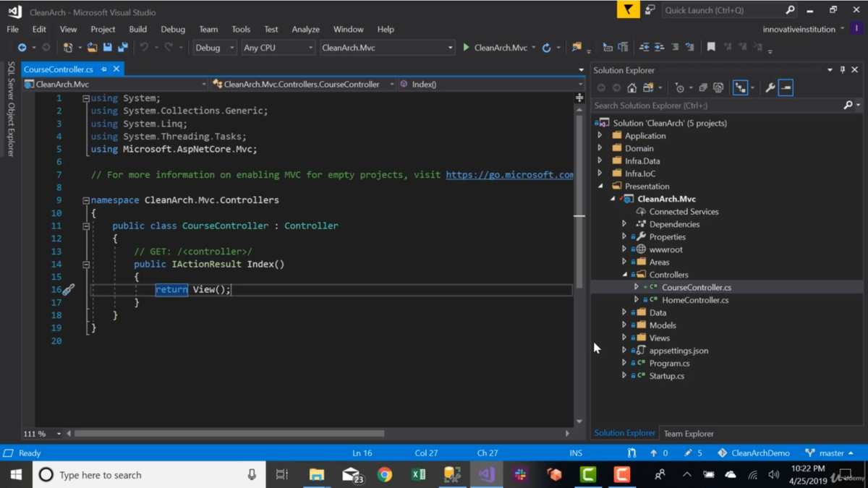Click the New Project toolbar icon
This screenshot has height=488, width=868.
pyautogui.click(x=68, y=48)
